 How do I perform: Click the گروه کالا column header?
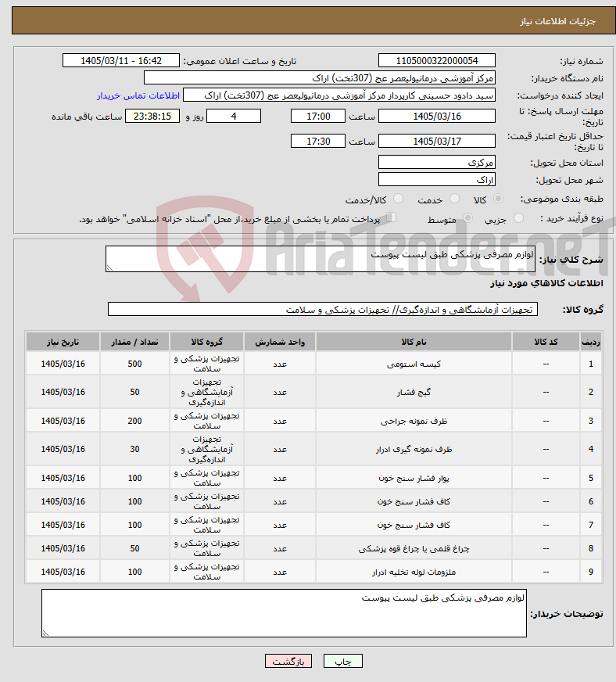click(207, 342)
